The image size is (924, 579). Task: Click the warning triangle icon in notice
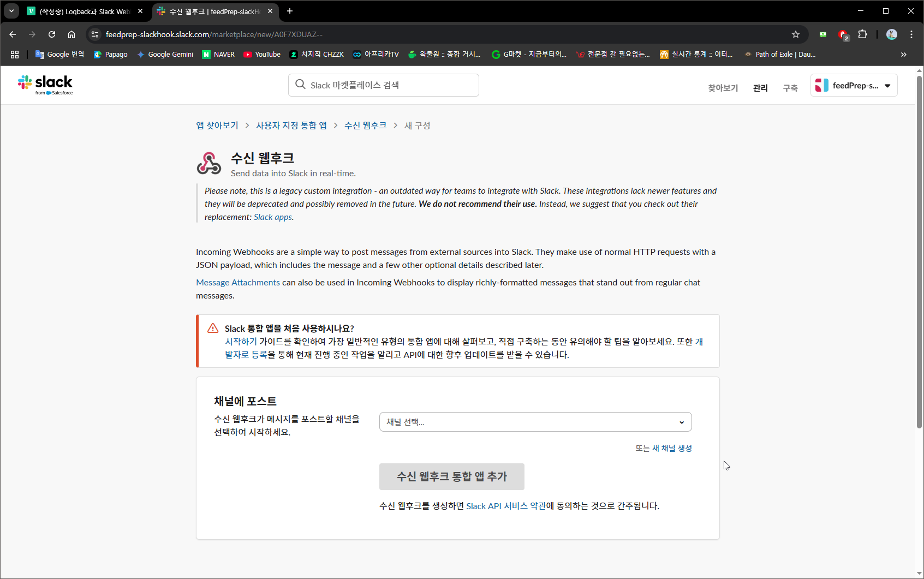[x=213, y=328]
